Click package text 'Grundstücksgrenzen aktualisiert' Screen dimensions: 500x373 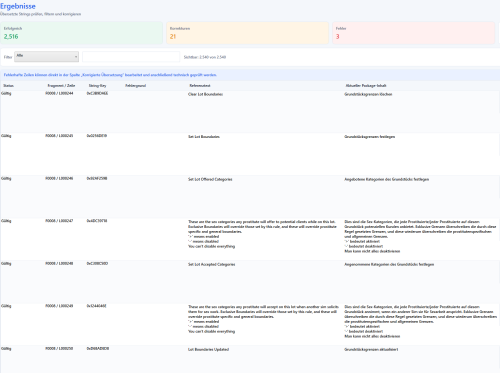coord(371,349)
